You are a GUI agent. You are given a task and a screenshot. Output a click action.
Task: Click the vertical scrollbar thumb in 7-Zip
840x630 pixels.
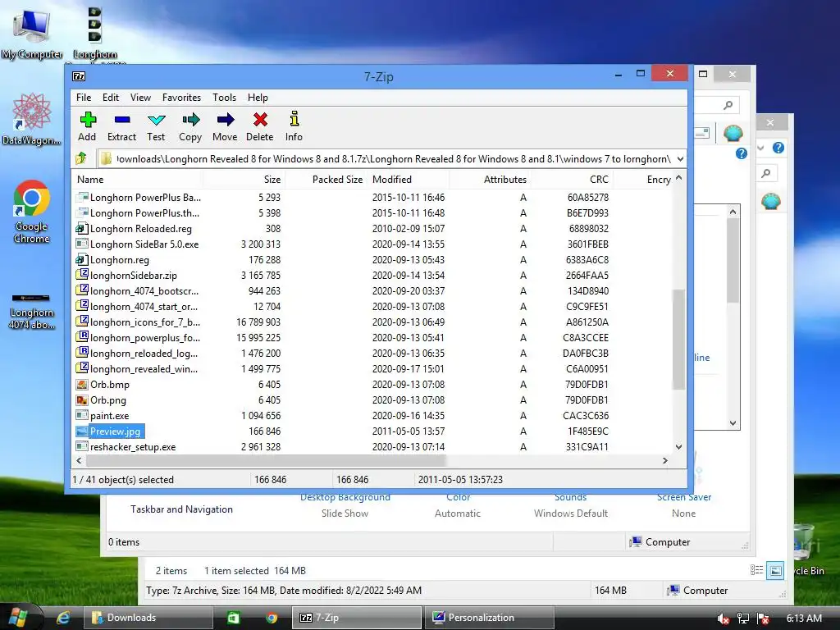[678, 339]
